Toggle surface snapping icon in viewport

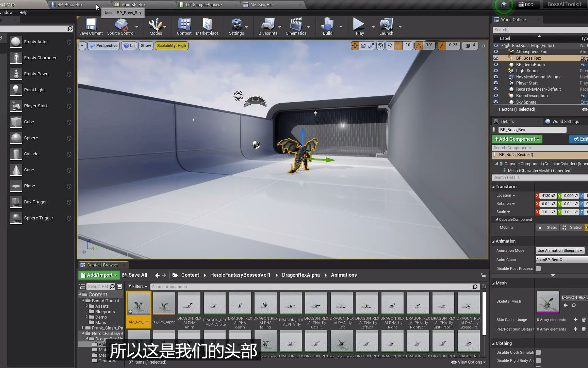[390, 46]
